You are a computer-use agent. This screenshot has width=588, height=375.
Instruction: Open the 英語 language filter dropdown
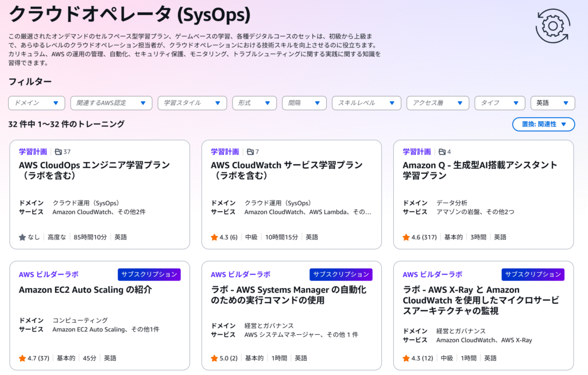[552, 103]
